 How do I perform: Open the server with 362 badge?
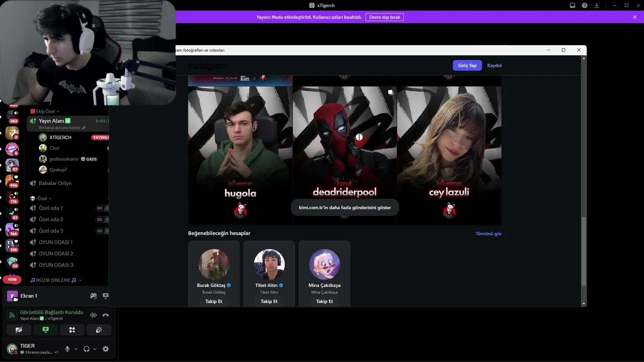(12, 117)
